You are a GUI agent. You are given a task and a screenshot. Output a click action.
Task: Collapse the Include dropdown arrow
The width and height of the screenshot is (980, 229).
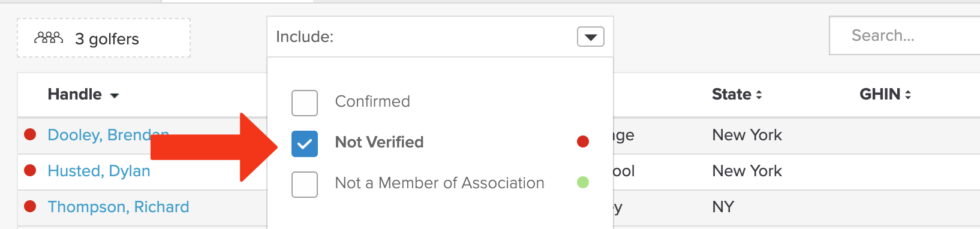[x=591, y=37]
